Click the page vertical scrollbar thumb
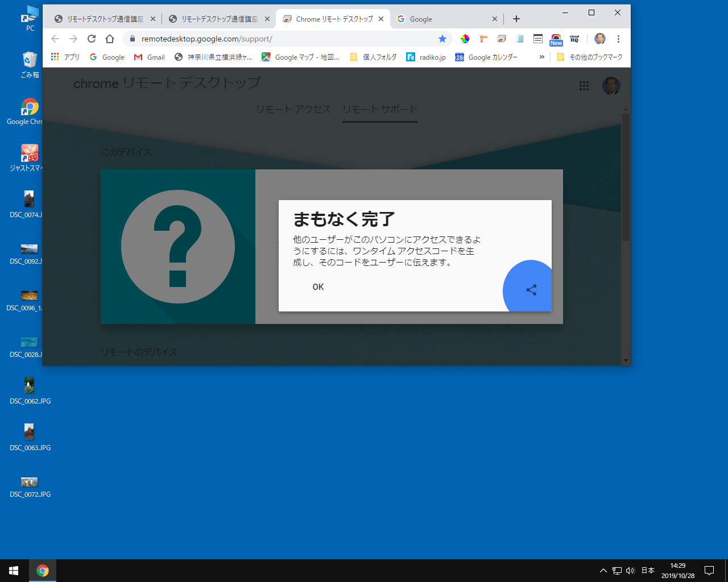The height and width of the screenshot is (582, 728). (x=626, y=176)
